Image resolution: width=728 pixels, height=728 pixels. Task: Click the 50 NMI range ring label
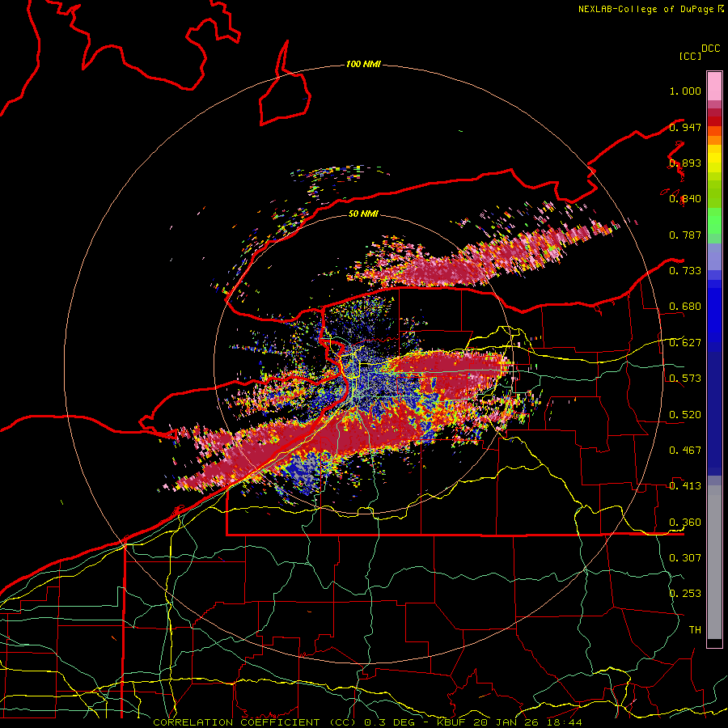(363, 214)
